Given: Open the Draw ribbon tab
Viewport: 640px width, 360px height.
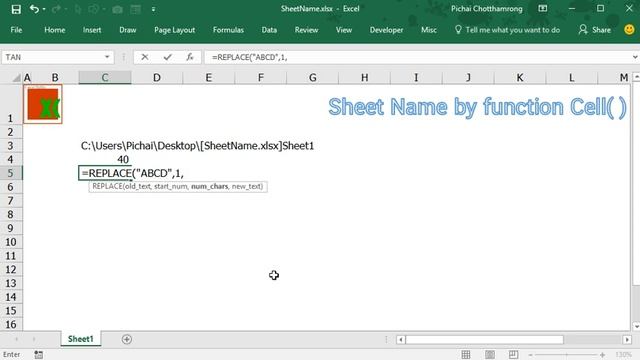Looking at the screenshot, I should tap(127, 30).
